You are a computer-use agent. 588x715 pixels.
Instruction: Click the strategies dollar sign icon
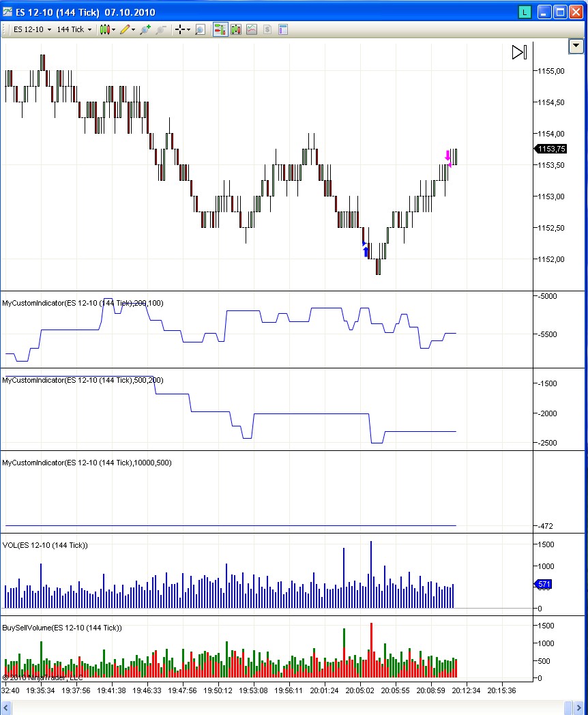tap(267, 29)
